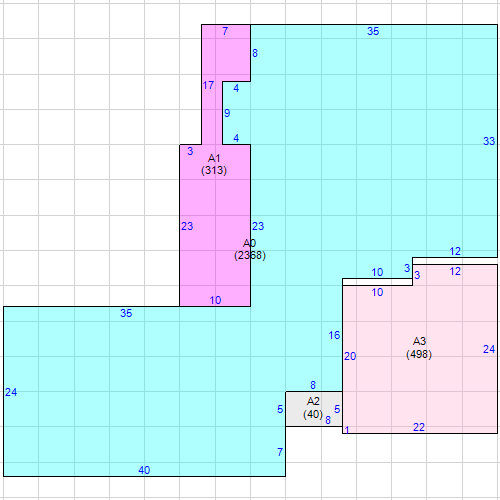Select the A3 (498) area label
Viewport: 500px width, 500px height.
pos(419,348)
